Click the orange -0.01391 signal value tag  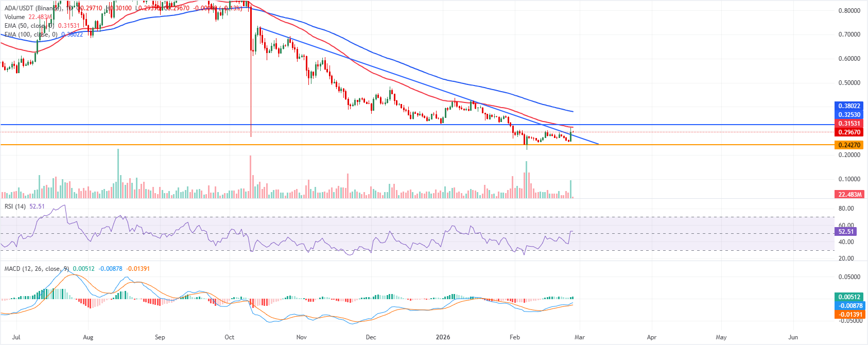[x=849, y=315]
